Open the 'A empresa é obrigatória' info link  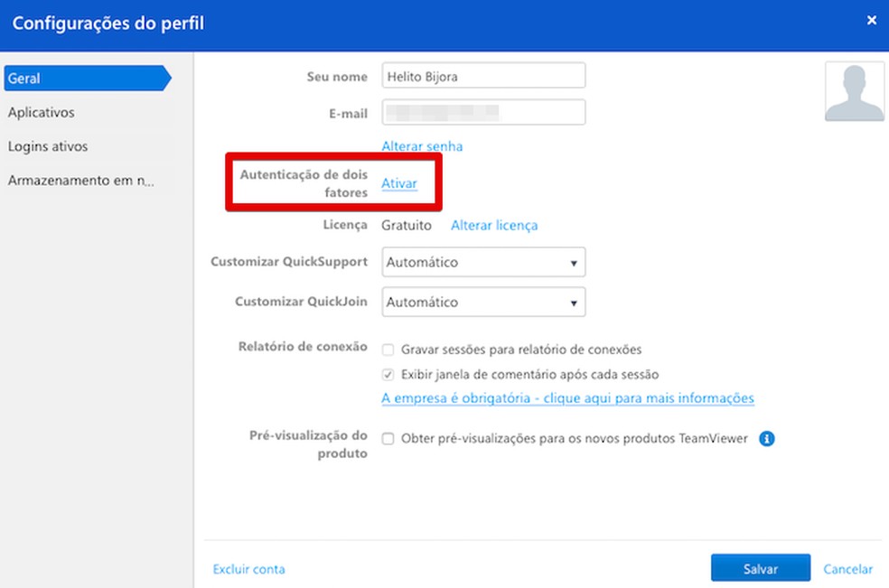click(x=567, y=398)
